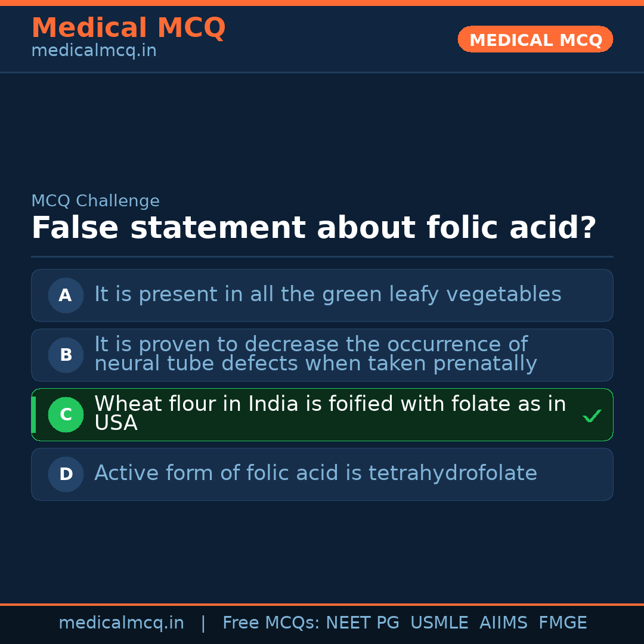Click the MCQ Challenge label
Screen dimensions: 644x644
point(95,201)
